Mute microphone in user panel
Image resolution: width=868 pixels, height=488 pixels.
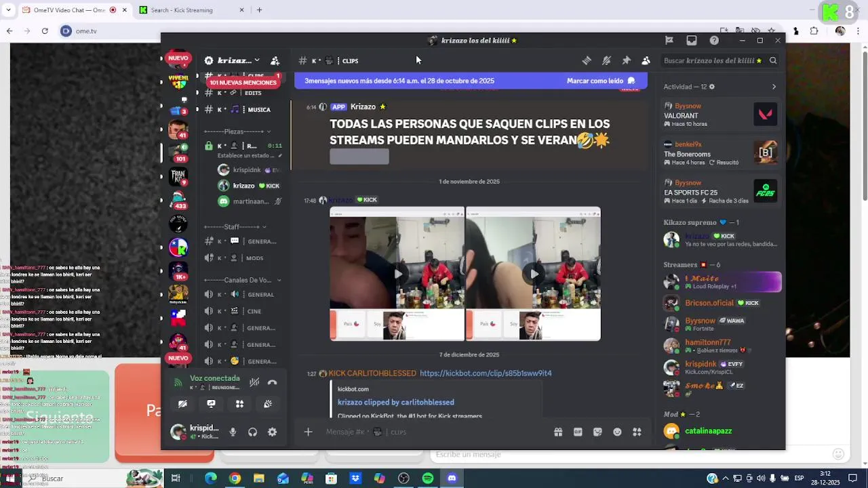point(233,432)
